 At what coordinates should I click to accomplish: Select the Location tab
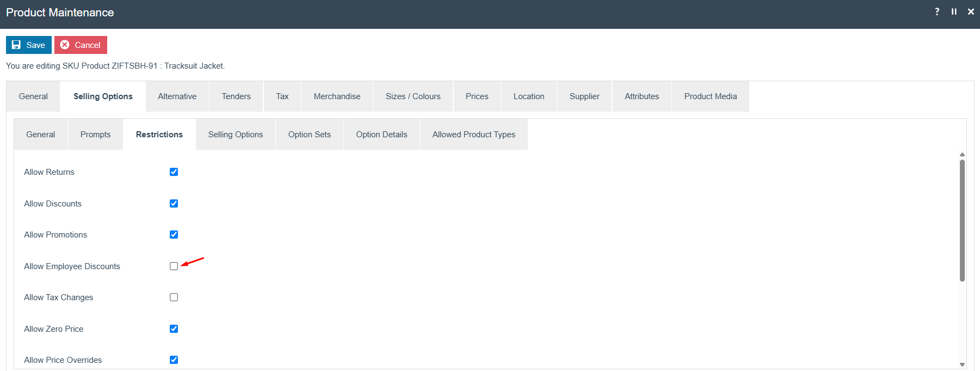click(x=529, y=96)
